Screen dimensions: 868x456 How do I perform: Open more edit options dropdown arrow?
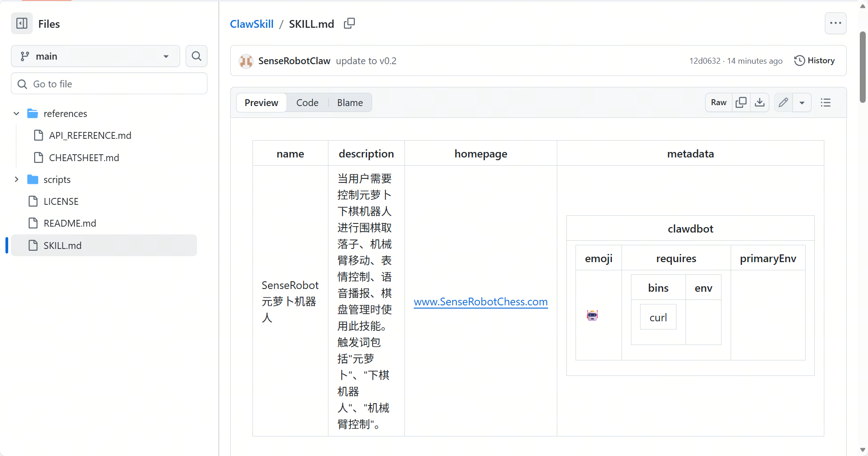[x=802, y=102]
